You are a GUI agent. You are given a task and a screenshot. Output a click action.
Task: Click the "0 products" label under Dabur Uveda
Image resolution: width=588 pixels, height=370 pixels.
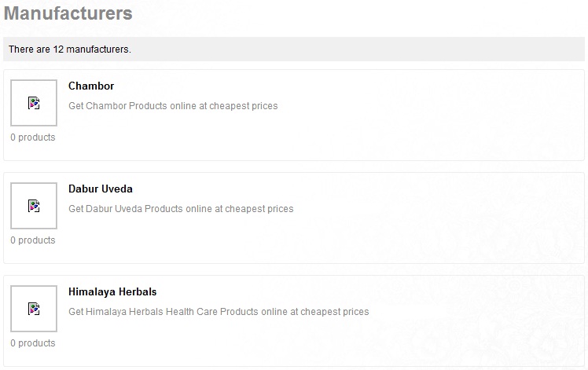click(x=33, y=240)
